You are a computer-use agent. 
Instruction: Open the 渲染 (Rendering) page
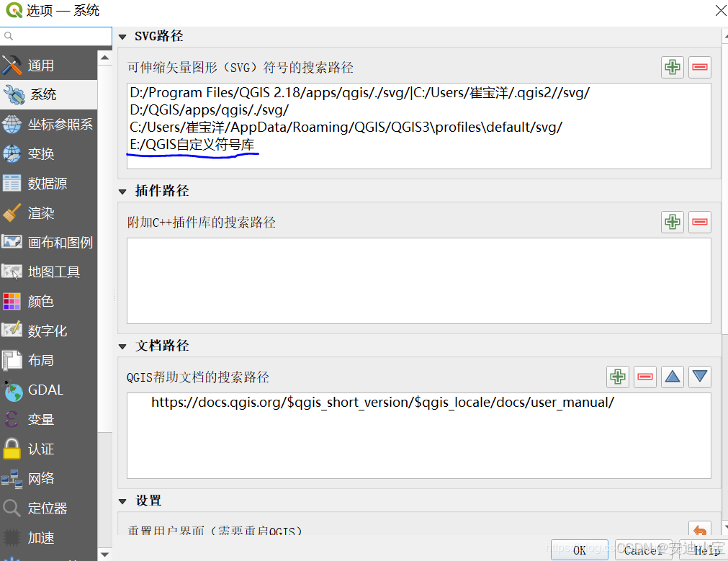[48, 213]
